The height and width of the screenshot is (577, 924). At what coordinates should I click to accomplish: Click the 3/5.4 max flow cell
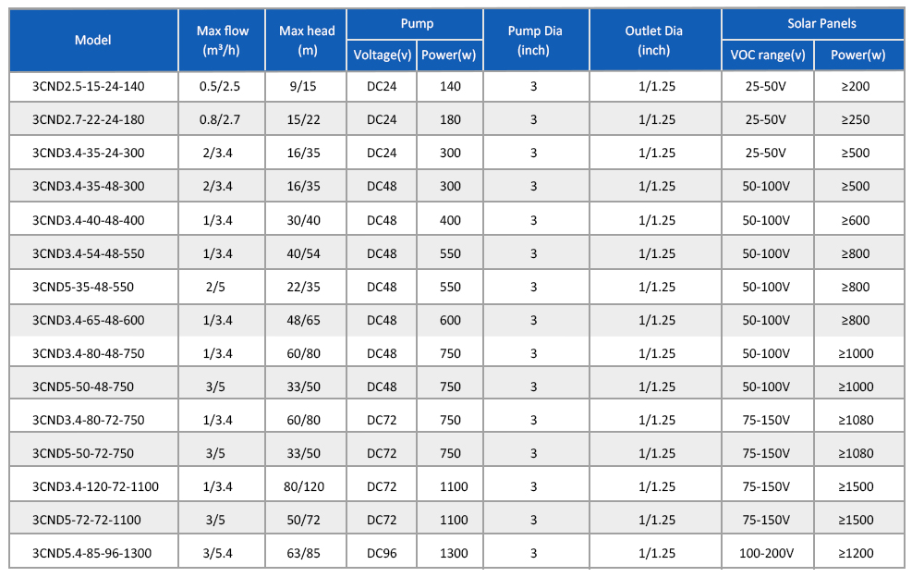click(x=223, y=554)
